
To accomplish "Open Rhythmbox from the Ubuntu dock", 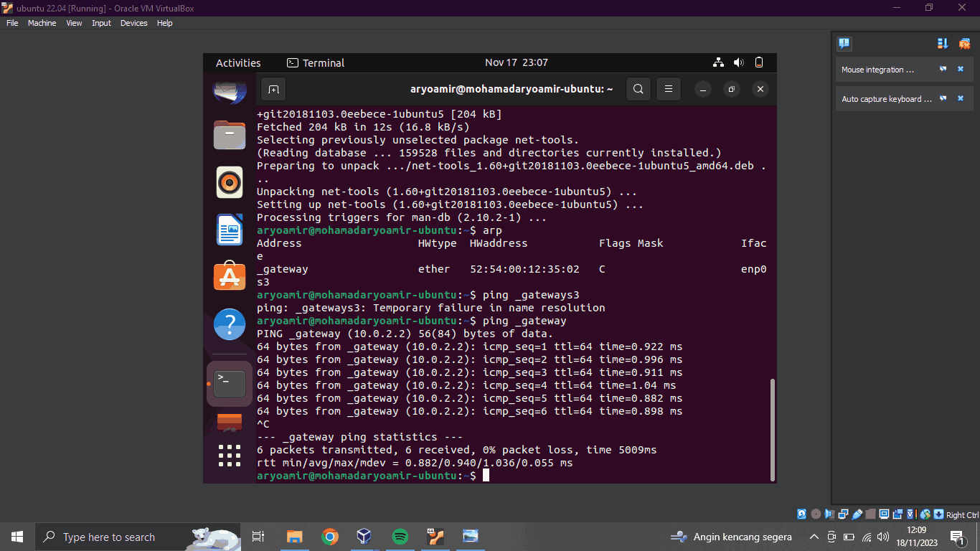I will coord(230,182).
